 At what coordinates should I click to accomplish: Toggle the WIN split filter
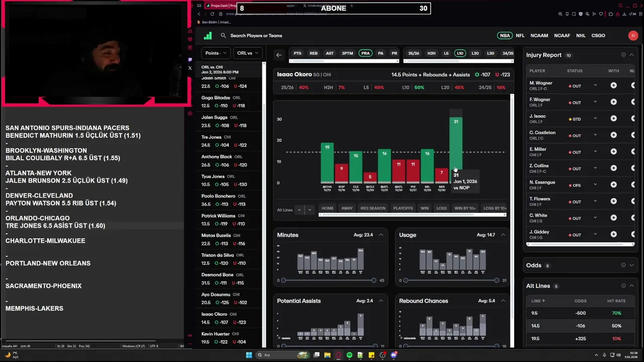pyautogui.click(x=425, y=208)
